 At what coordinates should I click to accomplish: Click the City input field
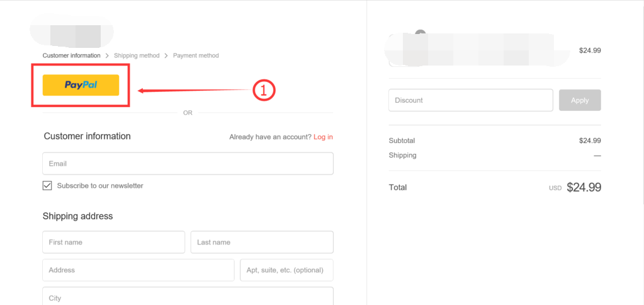(188, 297)
